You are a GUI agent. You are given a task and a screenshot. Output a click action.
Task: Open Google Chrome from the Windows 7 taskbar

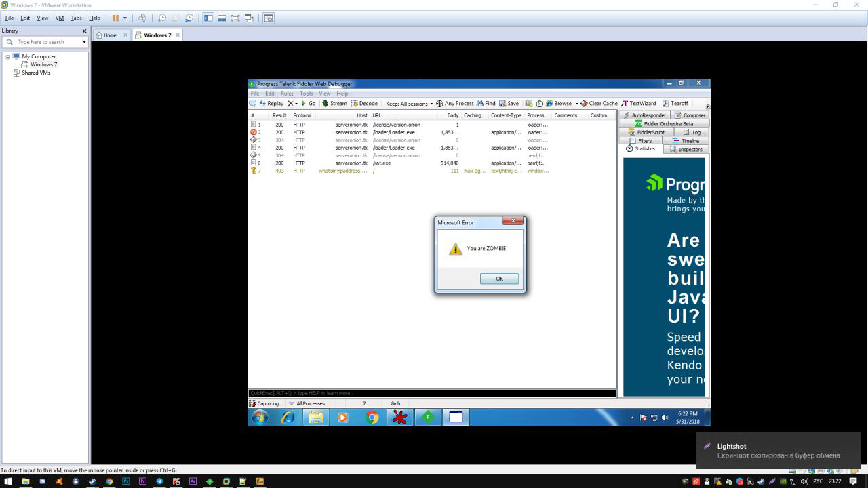click(x=372, y=418)
